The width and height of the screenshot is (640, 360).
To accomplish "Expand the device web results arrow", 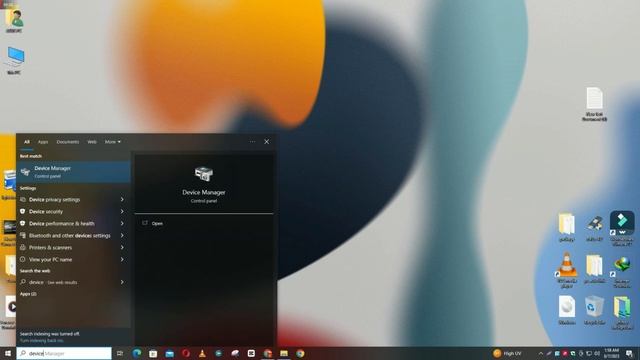I will pyautogui.click(x=122, y=282).
